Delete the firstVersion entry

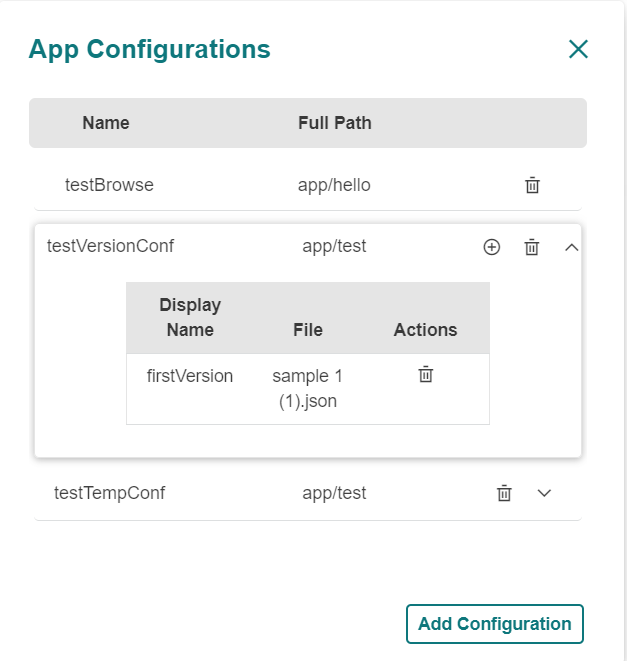pyautogui.click(x=425, y=374)
